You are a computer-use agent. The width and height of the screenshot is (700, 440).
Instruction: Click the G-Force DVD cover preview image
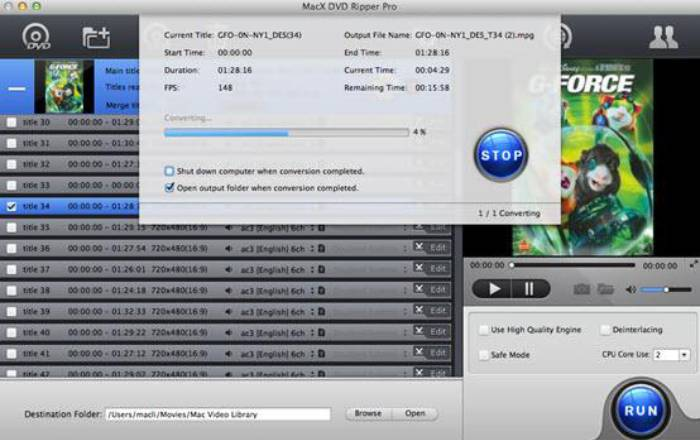(x=582, y=158)
